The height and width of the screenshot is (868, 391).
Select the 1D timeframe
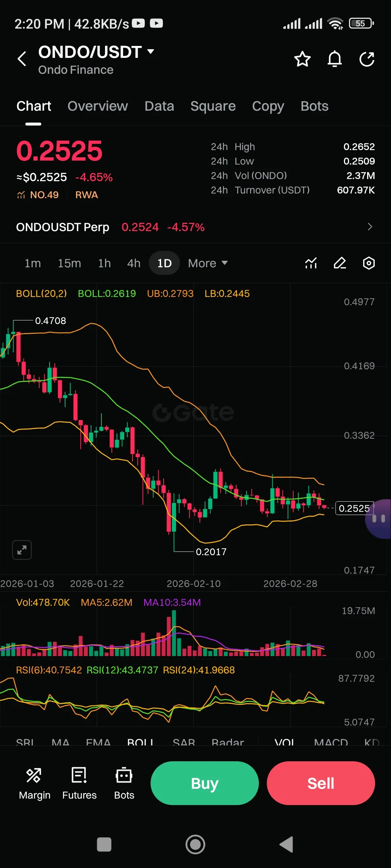tap(164, 263)
